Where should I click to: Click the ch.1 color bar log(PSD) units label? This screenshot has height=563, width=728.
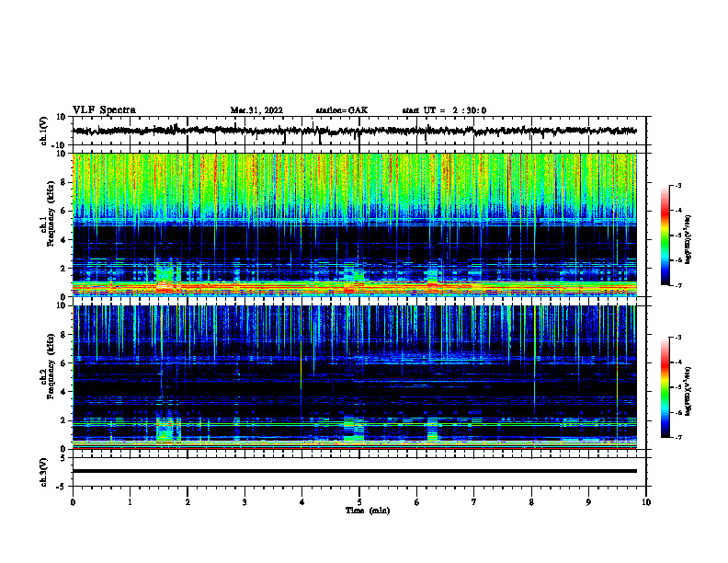tap(688, 240)
